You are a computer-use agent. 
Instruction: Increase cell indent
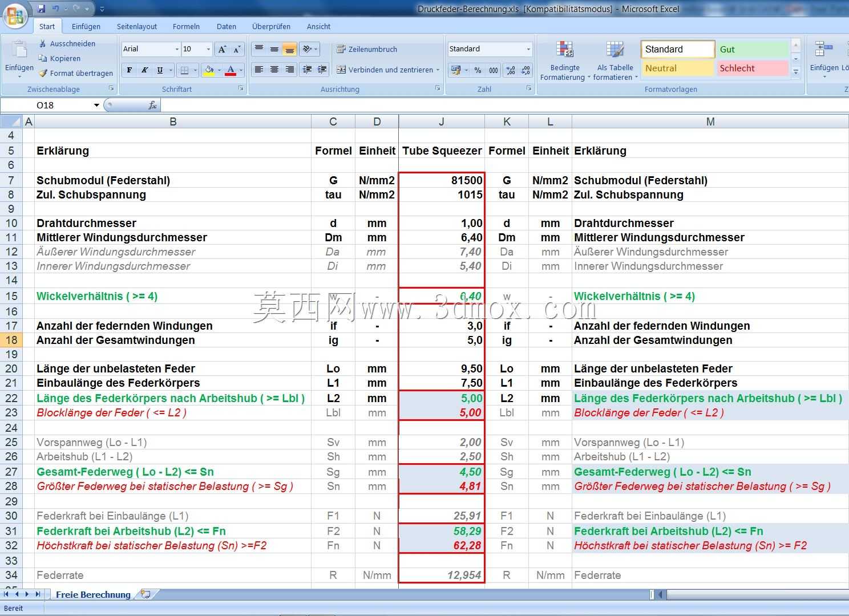322,70
